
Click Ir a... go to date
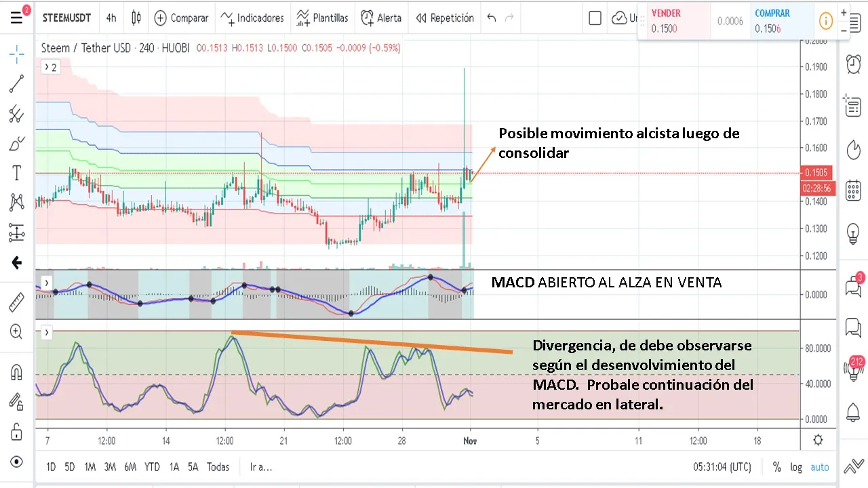pos(260,467)
